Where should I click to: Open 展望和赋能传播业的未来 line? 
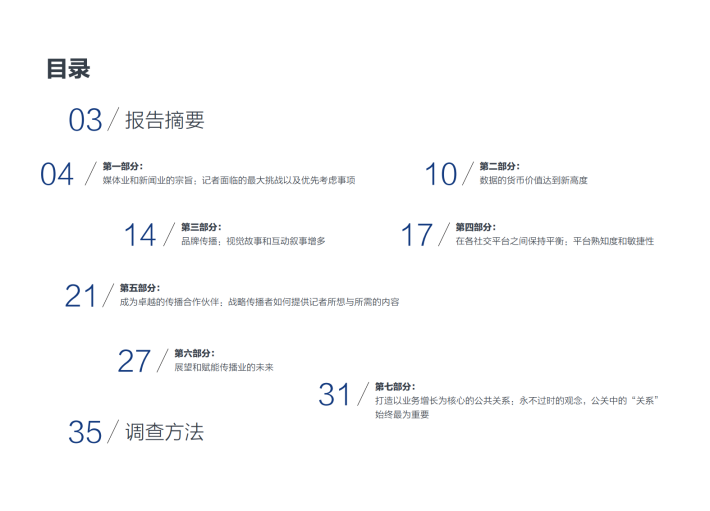[x=224, y=367]
